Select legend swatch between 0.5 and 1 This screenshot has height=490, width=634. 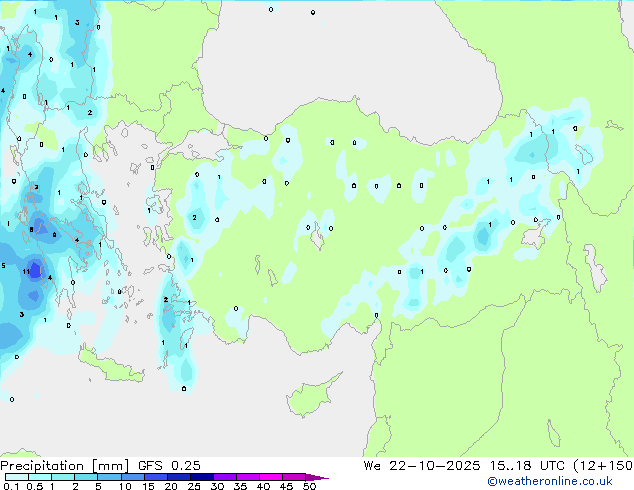point(40,477)
